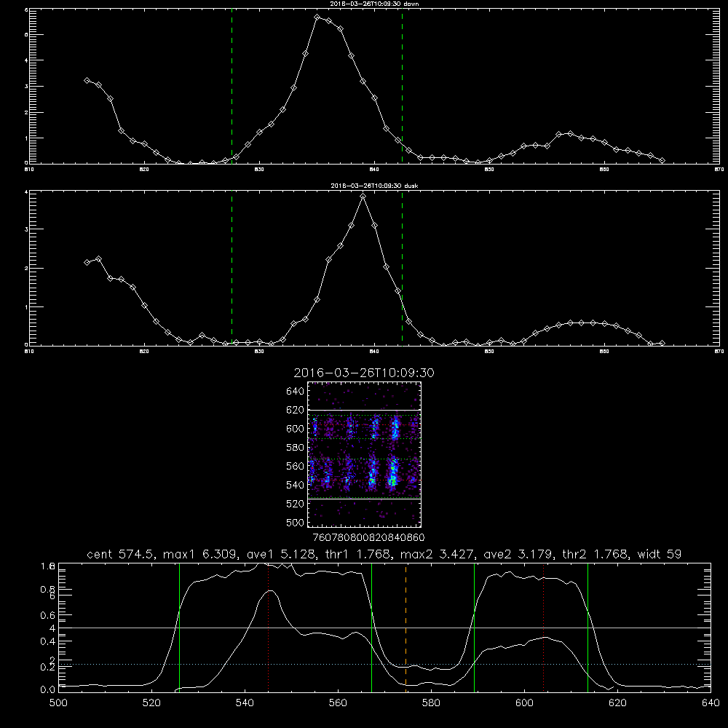The height and width of the screenshot is (728, 728).
Task: Click the '620' x-axis label of the bottom plot
Action: (x=617, y=703)
